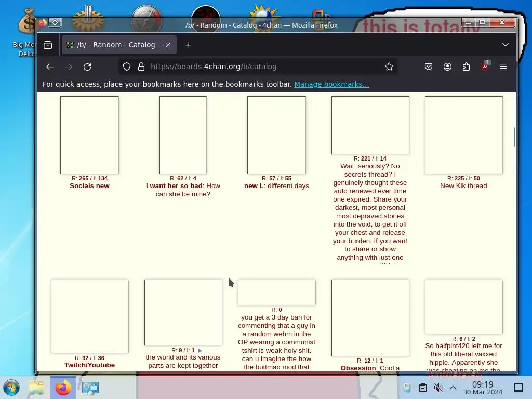Expand the list all tabs chevron
The height and width of the screenshot is (399, 532).
point(505,45)
